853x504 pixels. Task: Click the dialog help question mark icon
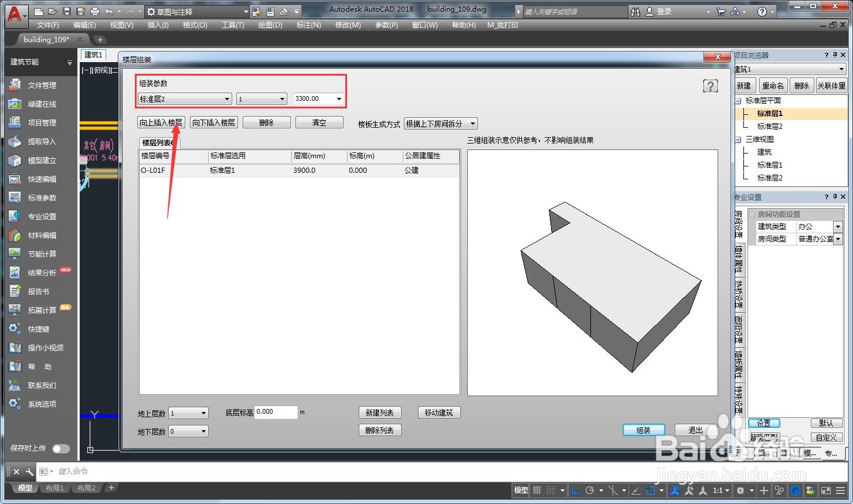[710, 86]
